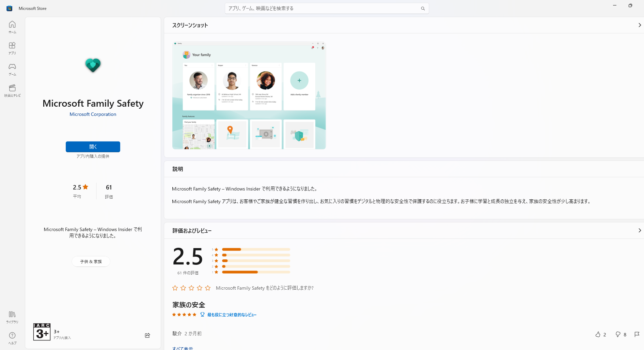
Task: Report review using the flag icon
Action: tap(637, 334)
